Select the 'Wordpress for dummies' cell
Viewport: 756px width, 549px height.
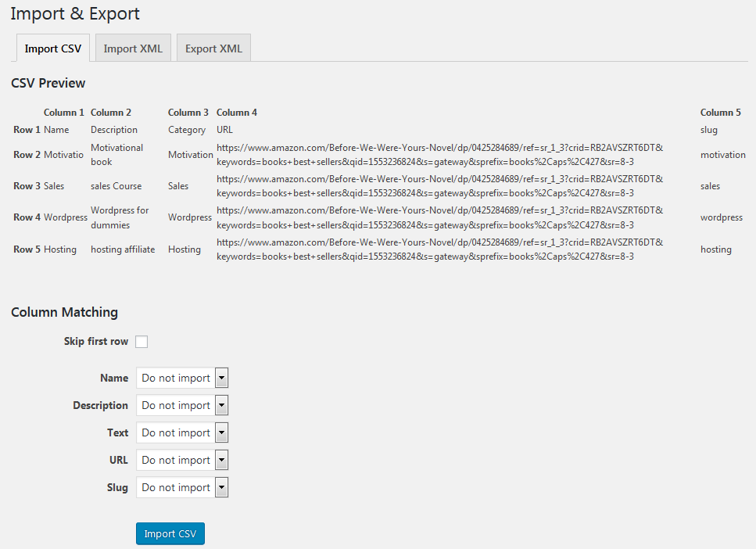click(x=120, y=217)
